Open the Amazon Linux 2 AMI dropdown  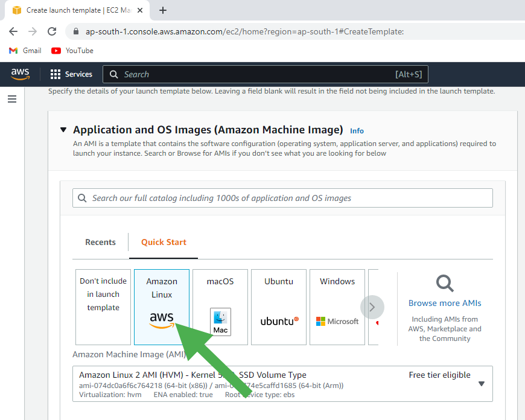[282, 384]
